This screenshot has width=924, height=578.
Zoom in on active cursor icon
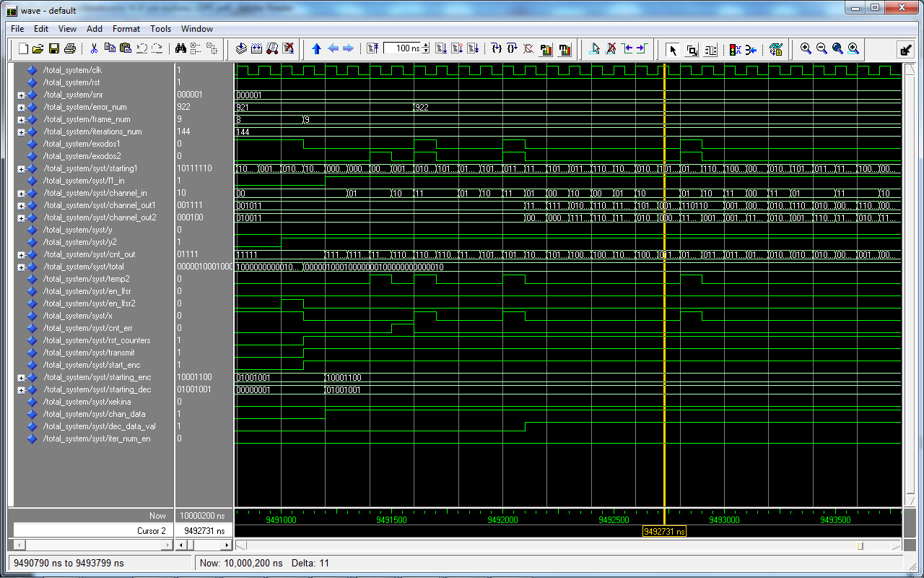853,49
